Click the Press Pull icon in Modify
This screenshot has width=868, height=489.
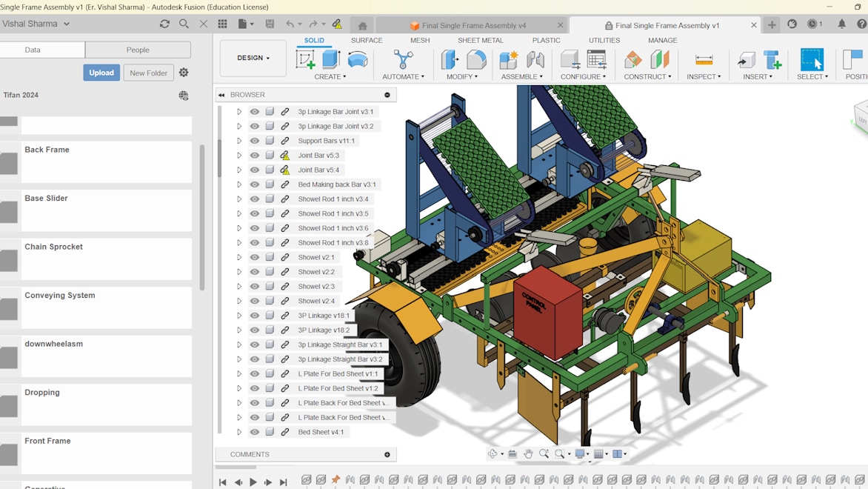(450, 59)
